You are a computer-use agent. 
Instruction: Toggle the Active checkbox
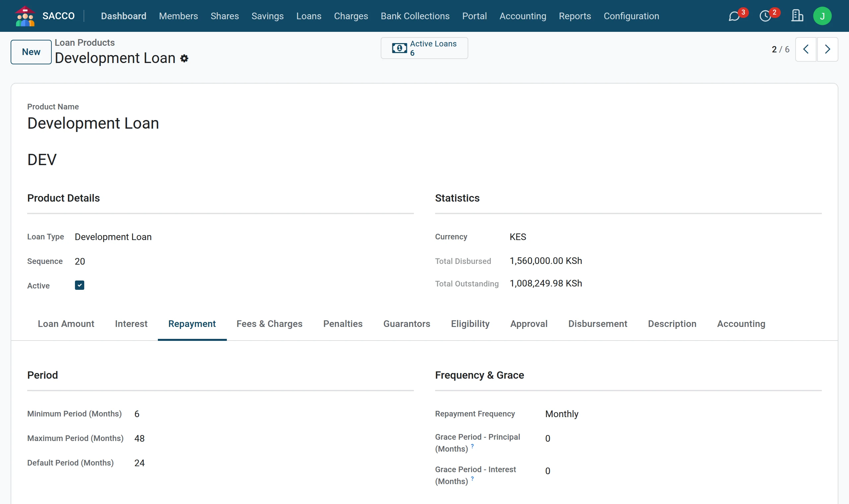click(x=80, y=285)
